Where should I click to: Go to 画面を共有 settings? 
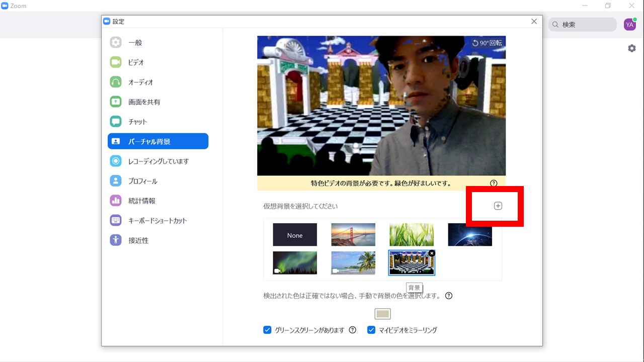(158, 102)
